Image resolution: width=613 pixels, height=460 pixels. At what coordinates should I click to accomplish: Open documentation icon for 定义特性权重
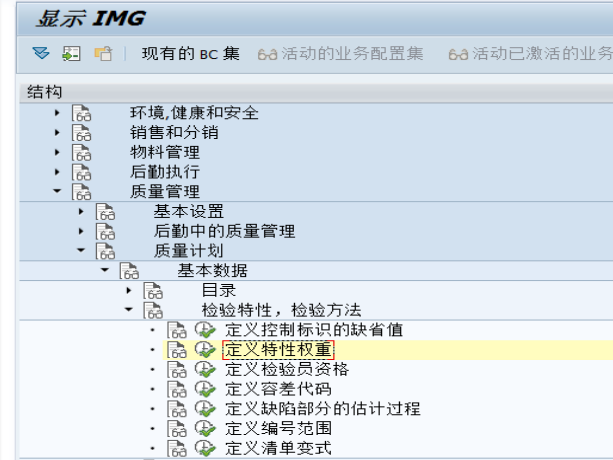pyautogui.click(x=177, y=350)
